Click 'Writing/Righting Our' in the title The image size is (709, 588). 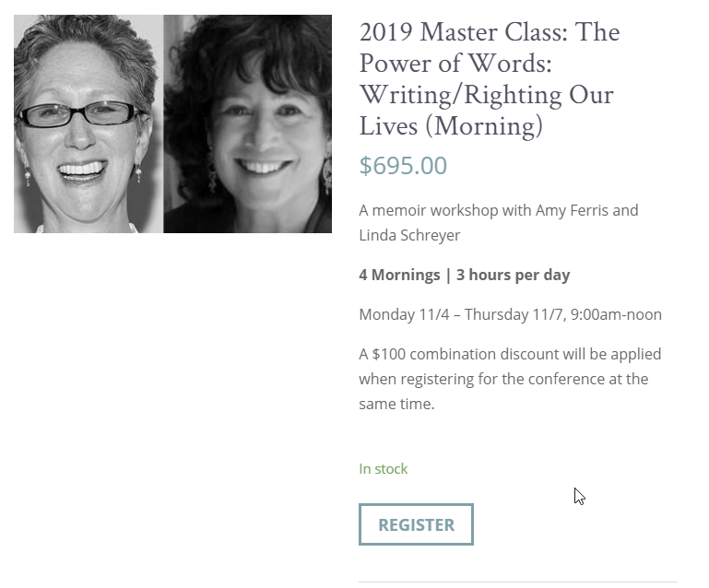(x=486, y=95)
